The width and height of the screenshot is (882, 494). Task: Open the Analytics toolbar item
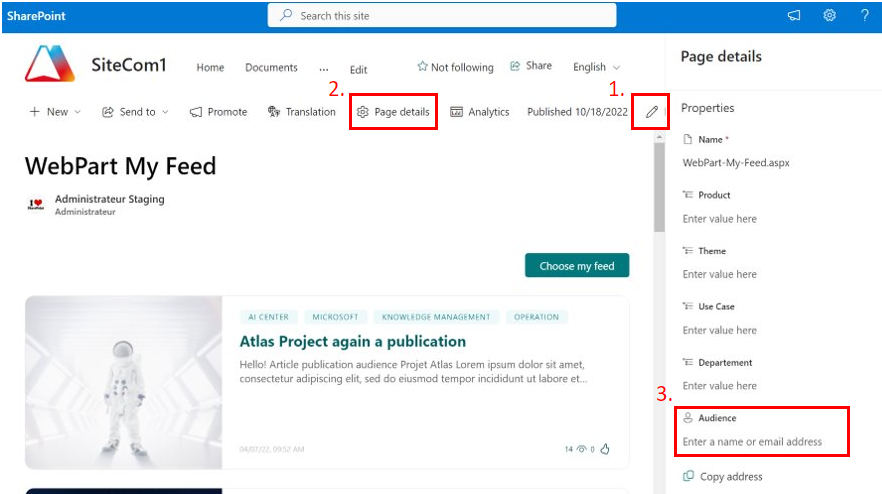479,112
